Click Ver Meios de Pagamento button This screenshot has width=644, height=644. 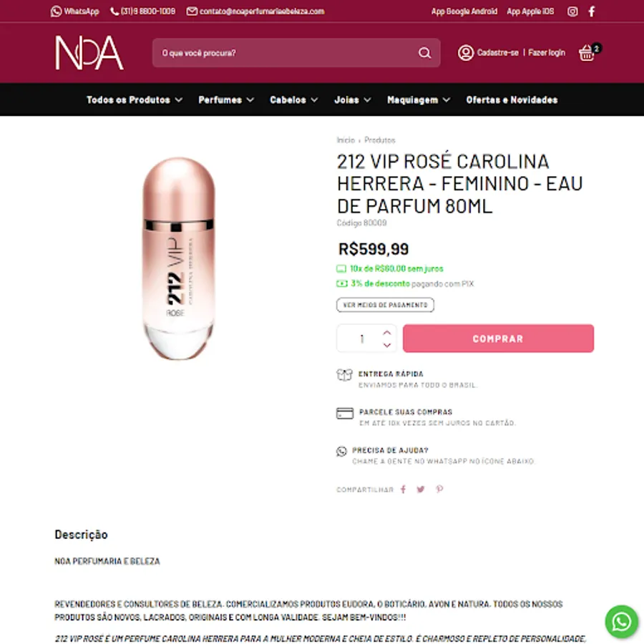pyautogui.click(x=385, y=305)
